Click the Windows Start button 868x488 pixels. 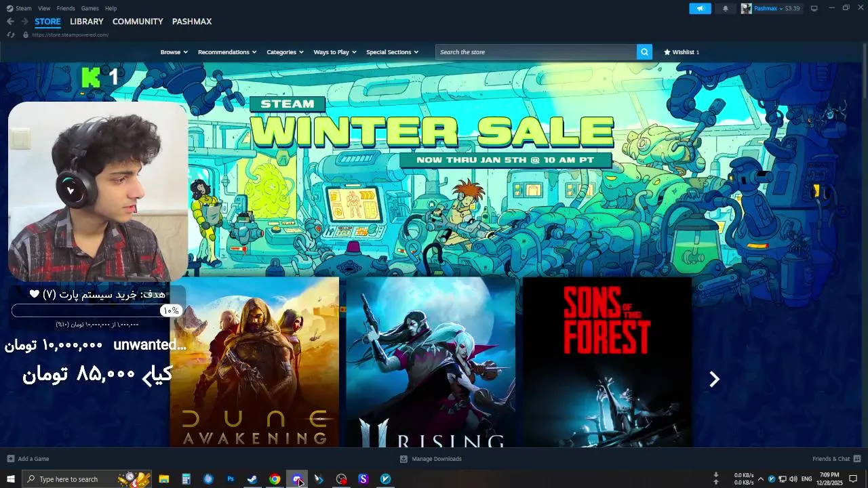pyautogui.click(x=11, y=479)
